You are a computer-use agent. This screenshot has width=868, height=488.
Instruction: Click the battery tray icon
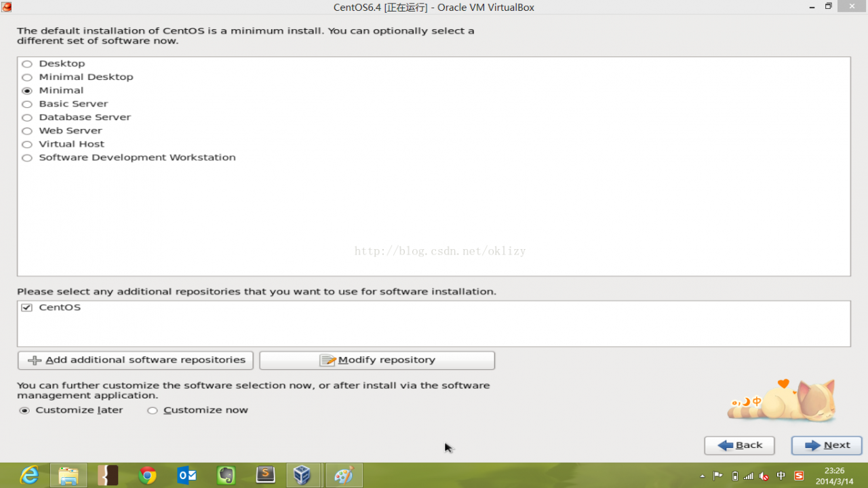point(734,476)
